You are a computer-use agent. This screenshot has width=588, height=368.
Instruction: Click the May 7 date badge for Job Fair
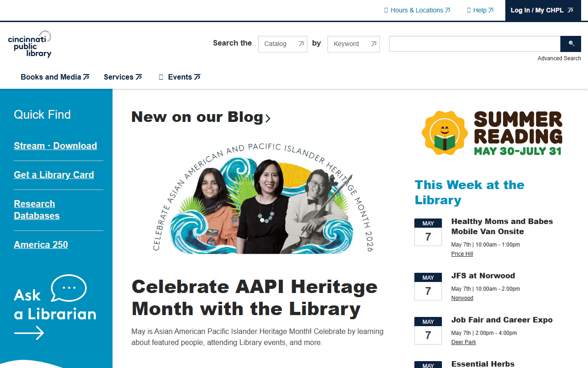[428, 331]
